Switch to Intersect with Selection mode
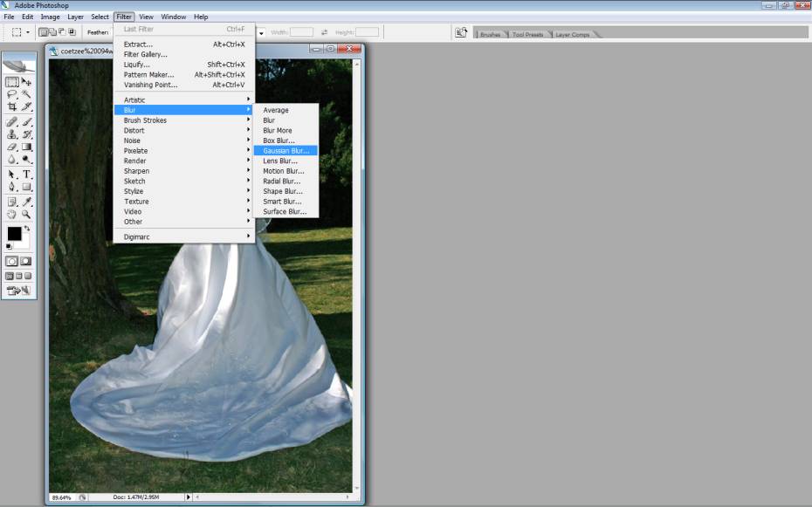Viewport: 812px width, 507px height. point(72,32)
